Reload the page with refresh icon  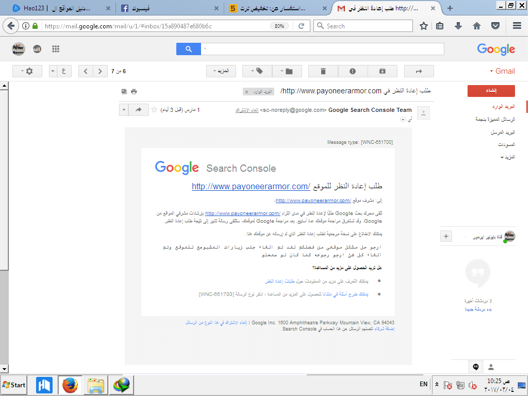click(x=301, y=26)
